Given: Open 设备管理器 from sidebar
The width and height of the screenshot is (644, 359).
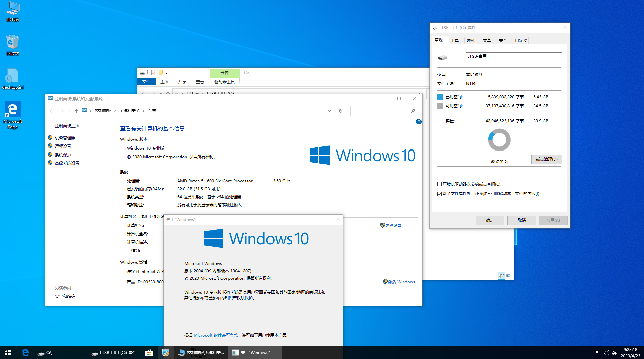Looking at the screenshot, I should point(65,138).
